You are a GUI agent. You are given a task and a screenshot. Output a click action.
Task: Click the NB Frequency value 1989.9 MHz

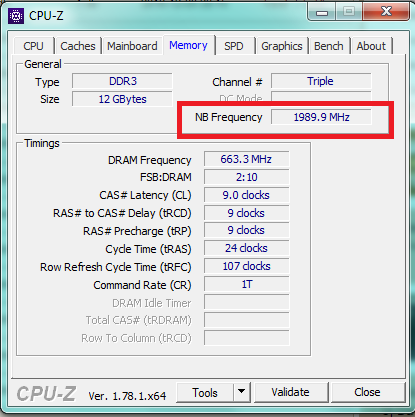tap(321, 117)
